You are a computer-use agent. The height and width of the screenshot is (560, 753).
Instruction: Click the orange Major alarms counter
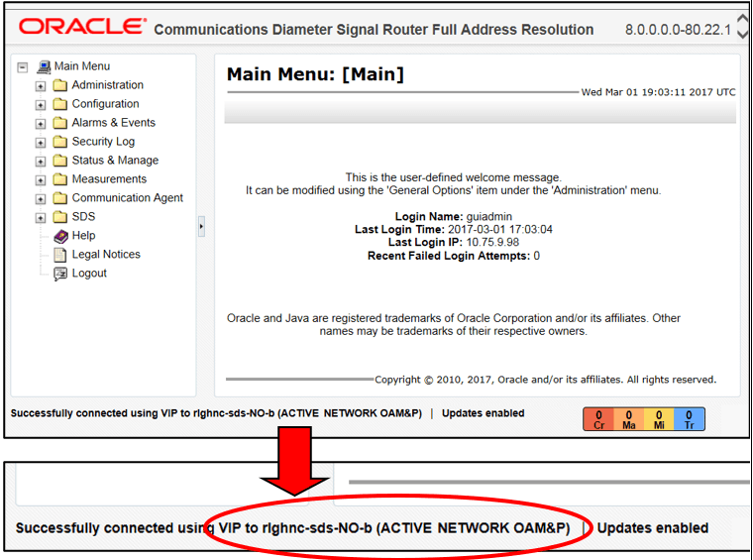(x=628, y=419)
